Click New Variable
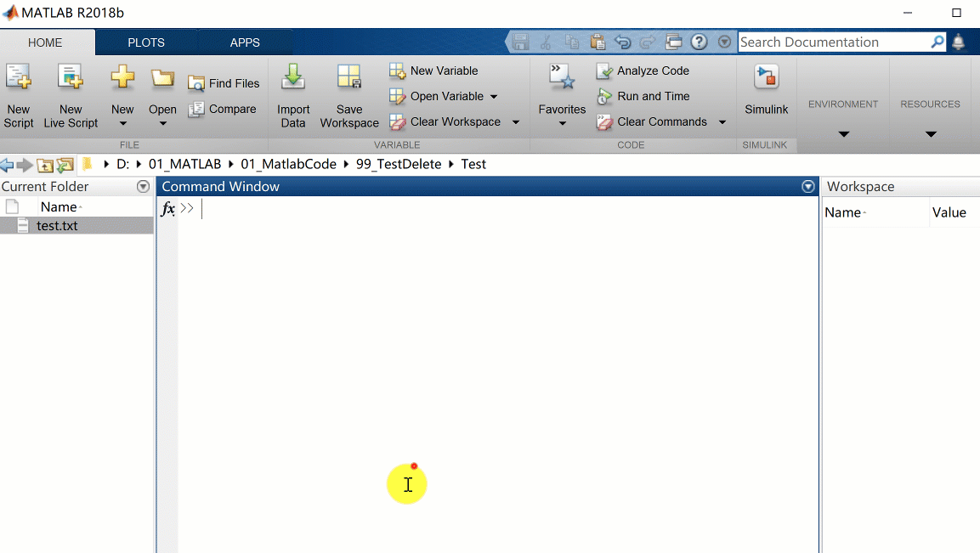This screenshot has width=980, height=553. (x=433, y=71)
